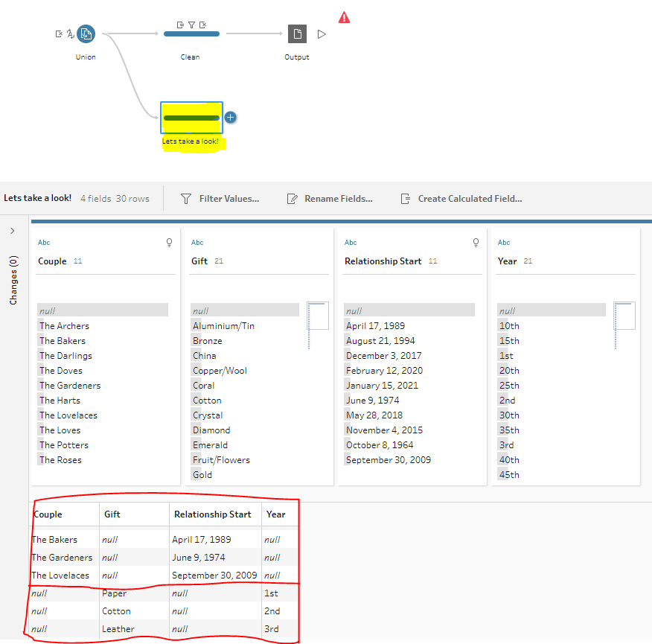This screenshot has width=652, height=644.
Task: Select 'Diamond' value in Gift field
Action: [211, 430]
